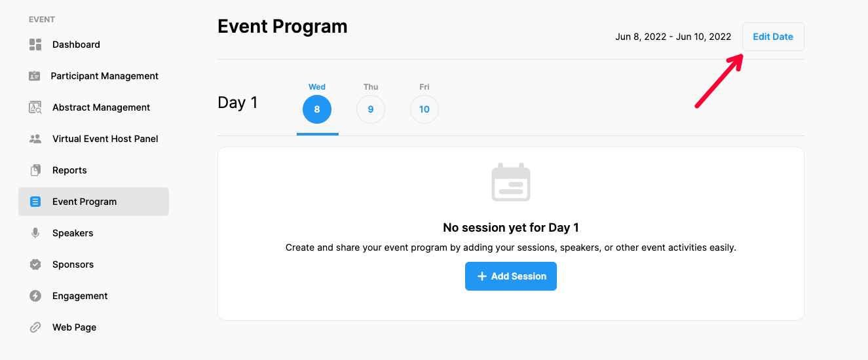Click the Dashboard grid icon
The image size is (868, 360).
pos(35,45)
